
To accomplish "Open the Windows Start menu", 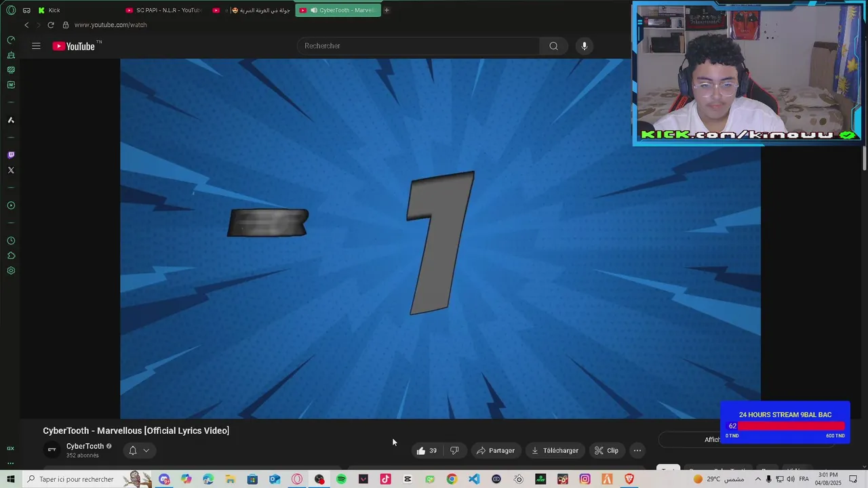I will [x=11, y=479].
